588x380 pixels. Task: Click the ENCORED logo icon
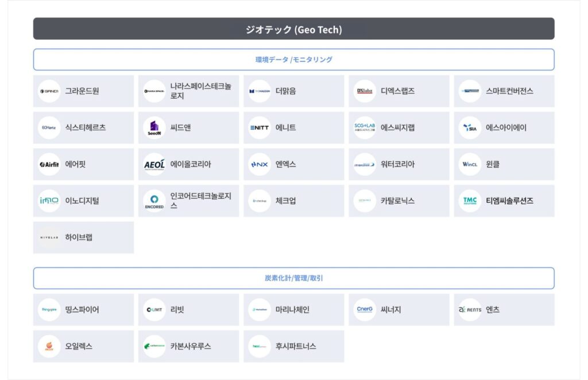(x=154, y=200)
